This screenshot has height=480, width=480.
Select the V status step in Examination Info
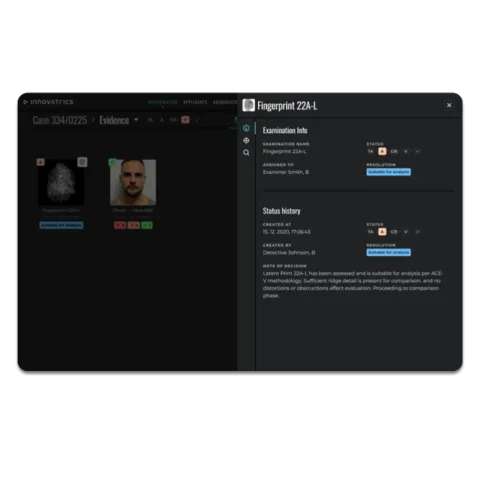[x=406, y=151]
